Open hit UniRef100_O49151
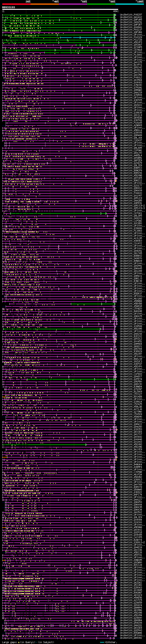 click(131, 22)
